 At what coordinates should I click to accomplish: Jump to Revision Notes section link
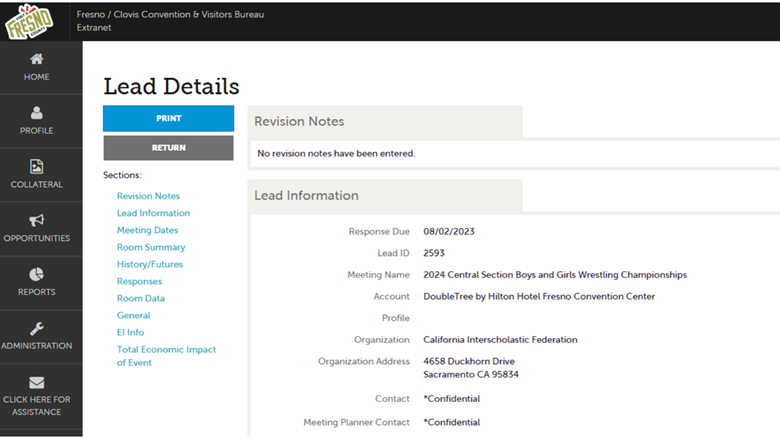(148, 196)
